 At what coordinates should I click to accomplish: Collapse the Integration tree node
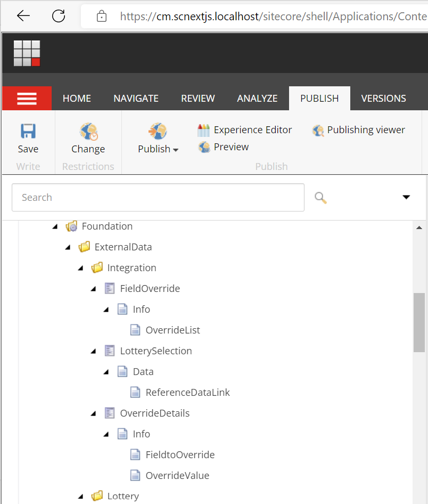point(80,268)
